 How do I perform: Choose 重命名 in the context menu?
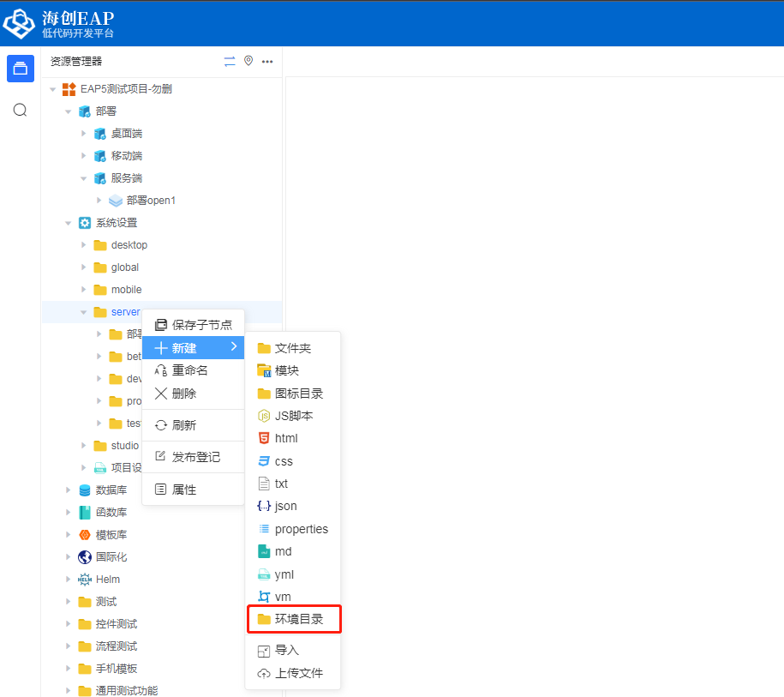pos(189,370)
